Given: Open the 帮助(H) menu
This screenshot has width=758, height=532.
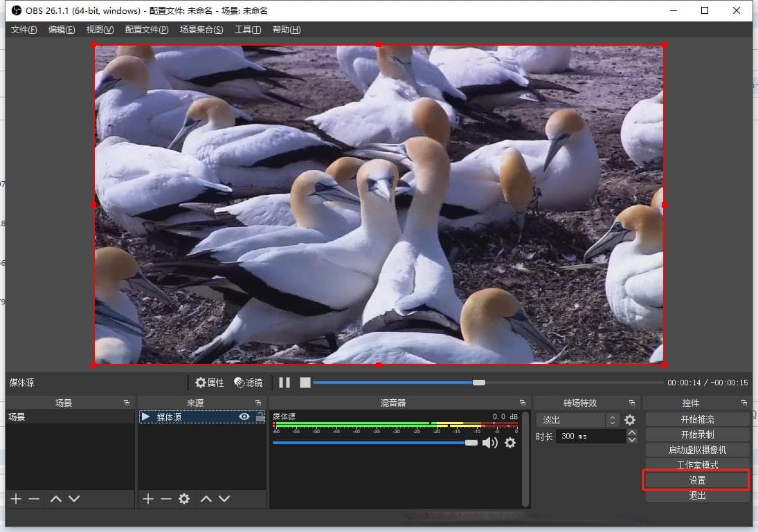Looking at the screenshot, I should (286, 30).
